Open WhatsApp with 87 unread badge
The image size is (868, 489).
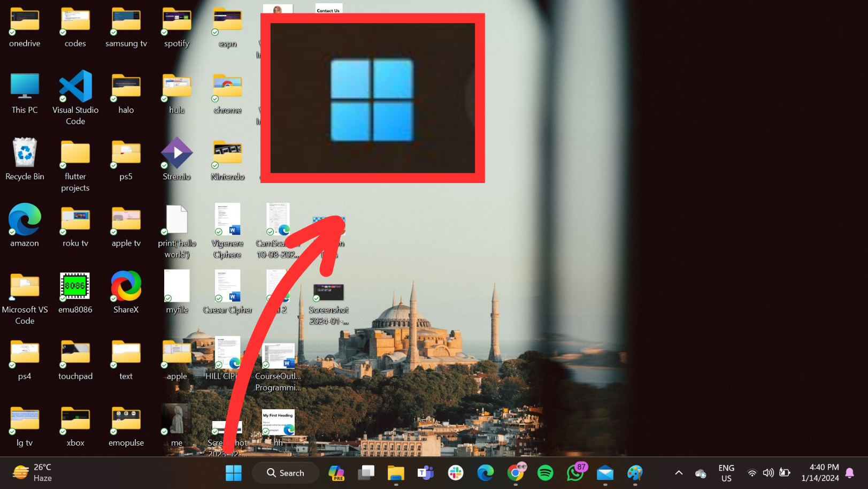click(x=576, y=472)
